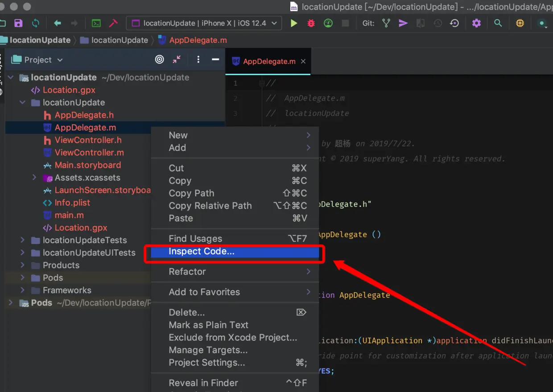Collapse the locationUpdate root project node
553x392 pixels.
coord(11,78)
